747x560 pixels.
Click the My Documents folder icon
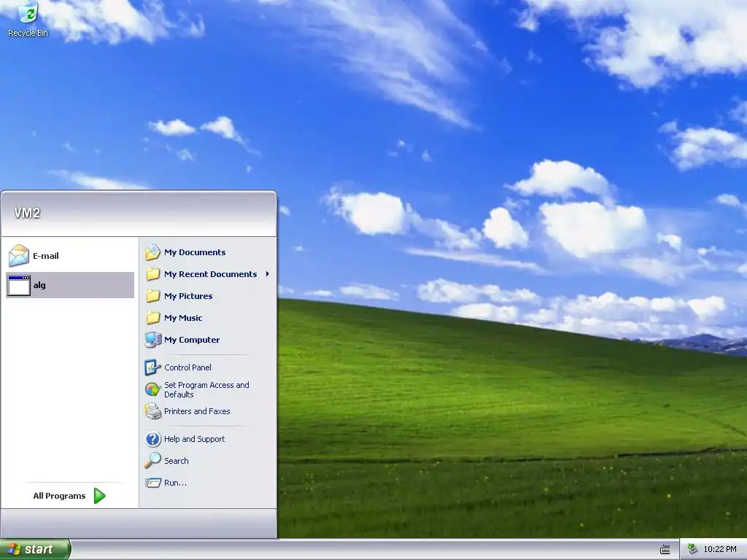pyautogui.click(x=152, y=252)
